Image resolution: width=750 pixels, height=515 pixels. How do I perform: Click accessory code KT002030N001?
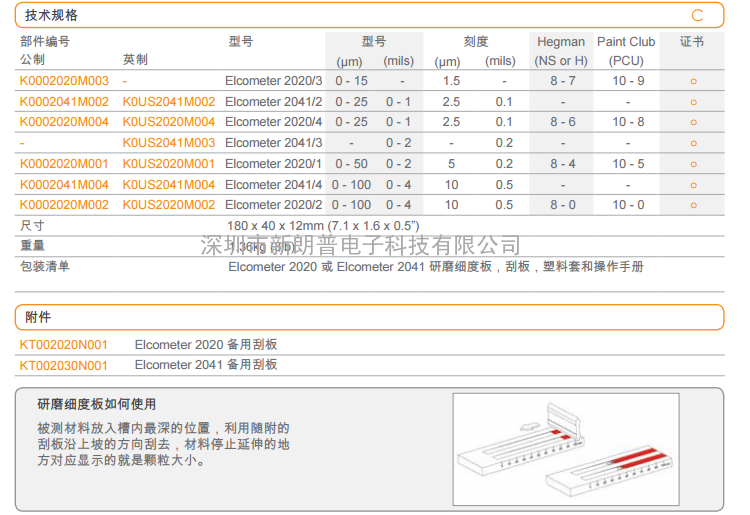[64, 366]
